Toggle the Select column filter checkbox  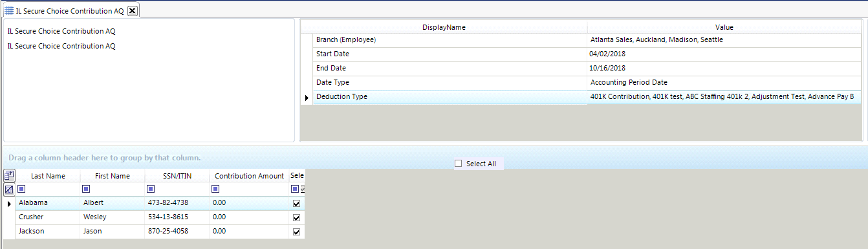click(303, 189)
